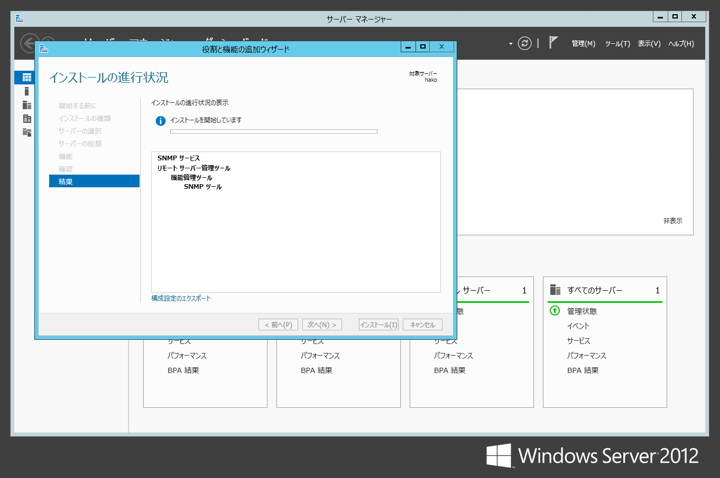The height and width of the screenshot is (478, 720).
Task: Open BPA 結果 in すべてのサーバー tile
Action: 583,370
